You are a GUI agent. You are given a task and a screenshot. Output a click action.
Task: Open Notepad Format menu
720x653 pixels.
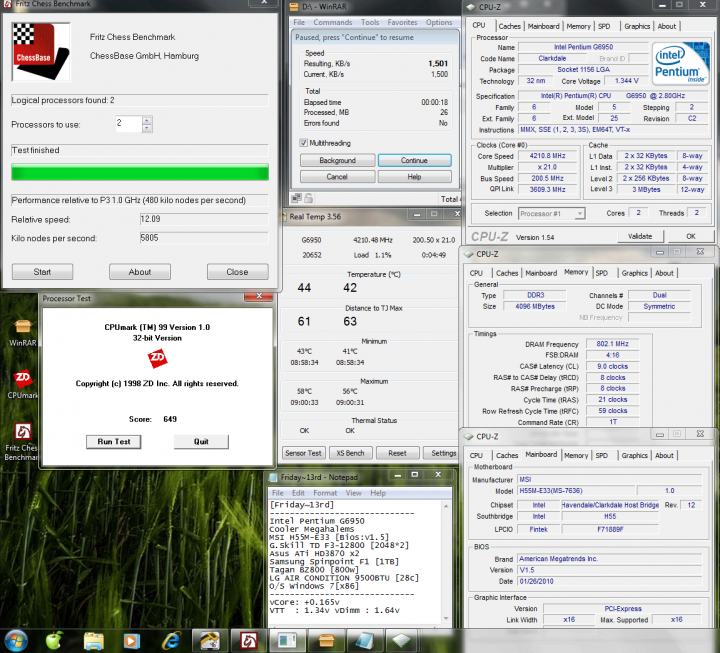coord(325,493)
